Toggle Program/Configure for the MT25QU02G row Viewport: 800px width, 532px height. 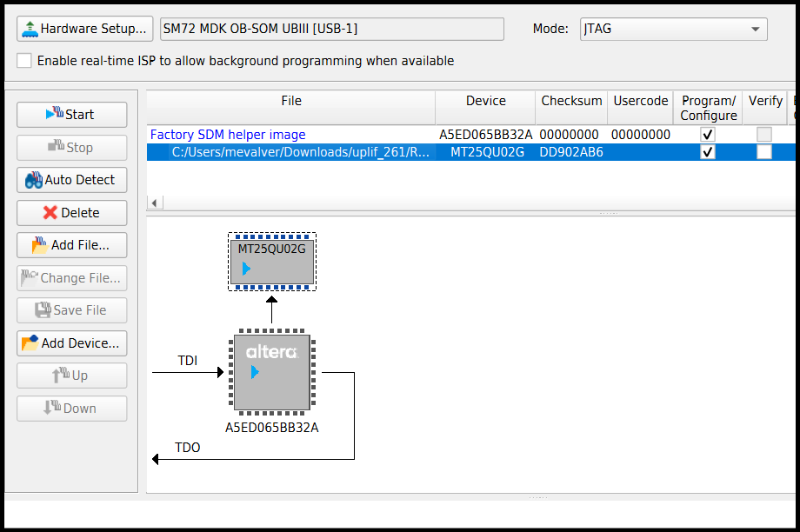(x=708, y=152)
